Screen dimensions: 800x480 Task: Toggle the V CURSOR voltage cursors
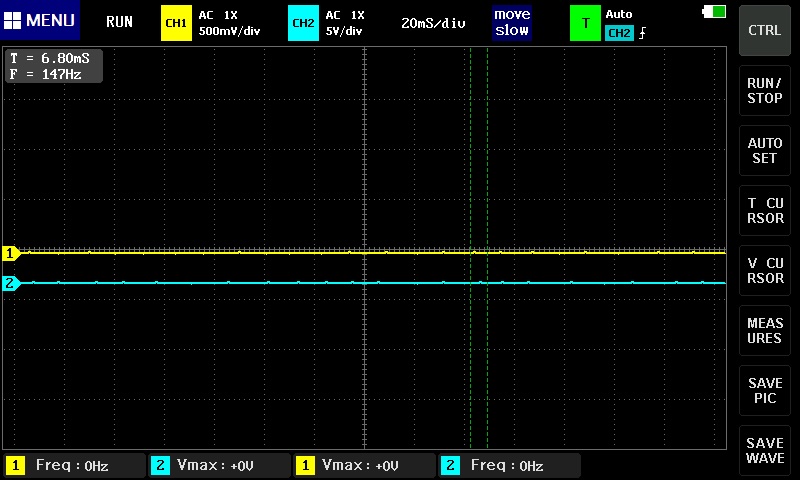point(765,271)
